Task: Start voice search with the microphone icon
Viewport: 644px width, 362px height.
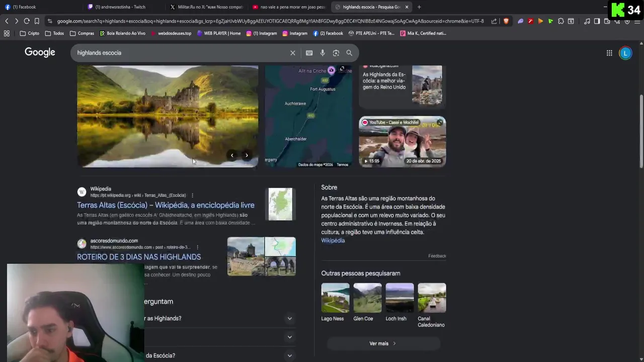Action: [323, 53]
